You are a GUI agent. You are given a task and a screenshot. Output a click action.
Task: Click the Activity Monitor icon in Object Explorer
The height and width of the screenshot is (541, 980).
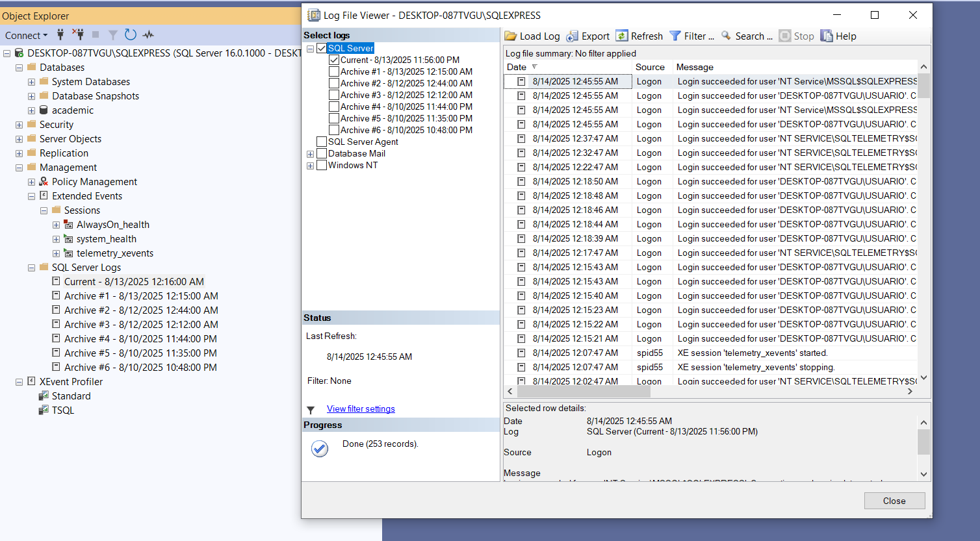(x=148, y=34)
